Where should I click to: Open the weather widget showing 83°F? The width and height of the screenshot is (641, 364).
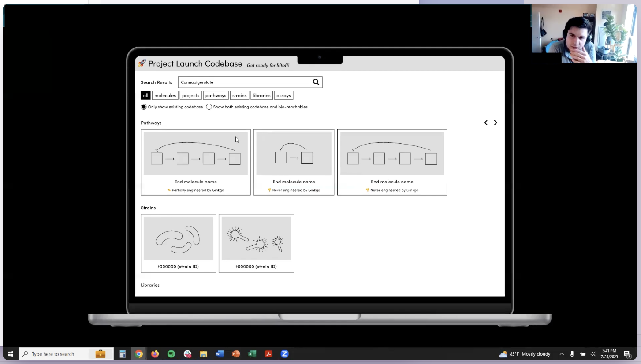point(525,354)
